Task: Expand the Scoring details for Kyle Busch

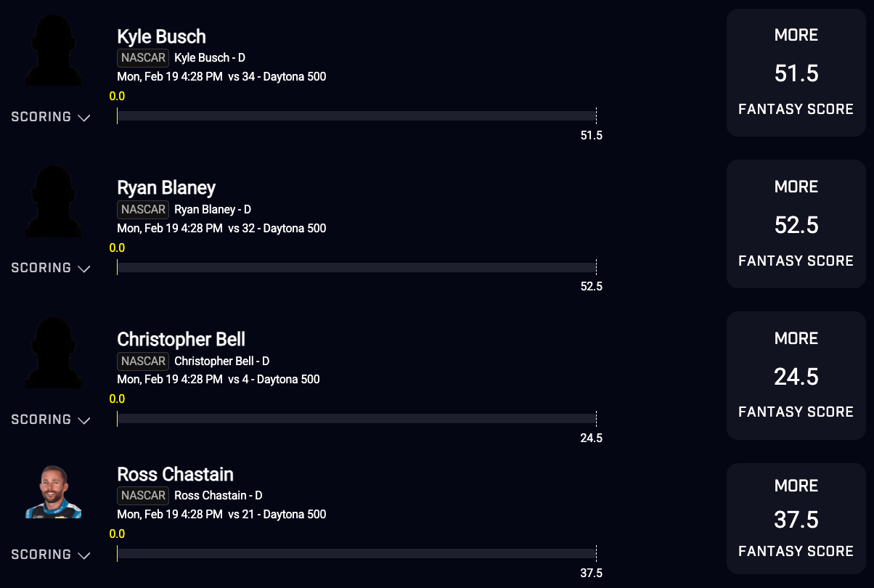Action: [x=50, y=117]
